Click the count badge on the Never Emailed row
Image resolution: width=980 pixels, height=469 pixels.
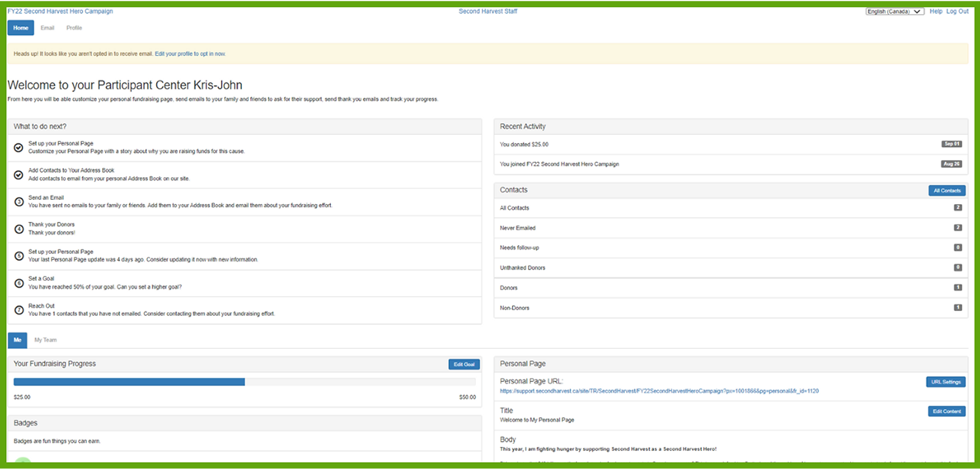tap(958, 227)
